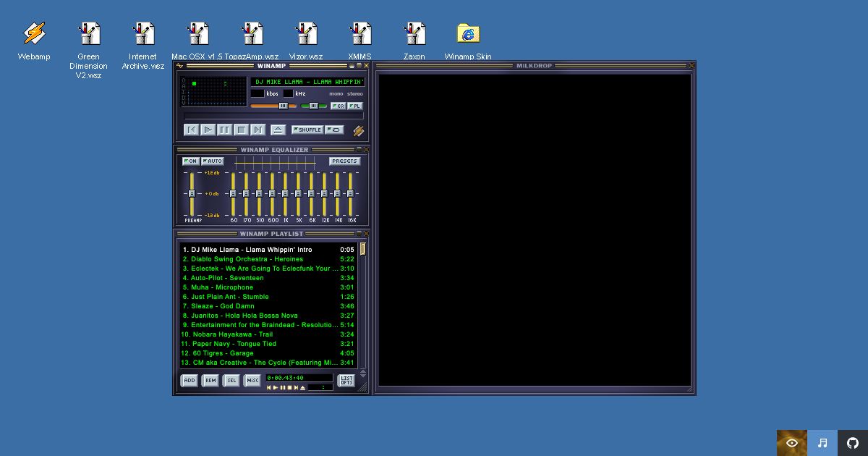The width and height of the screenshot is (868, 456).
Task: Click the REM button in the playlist
Action: 210,380
